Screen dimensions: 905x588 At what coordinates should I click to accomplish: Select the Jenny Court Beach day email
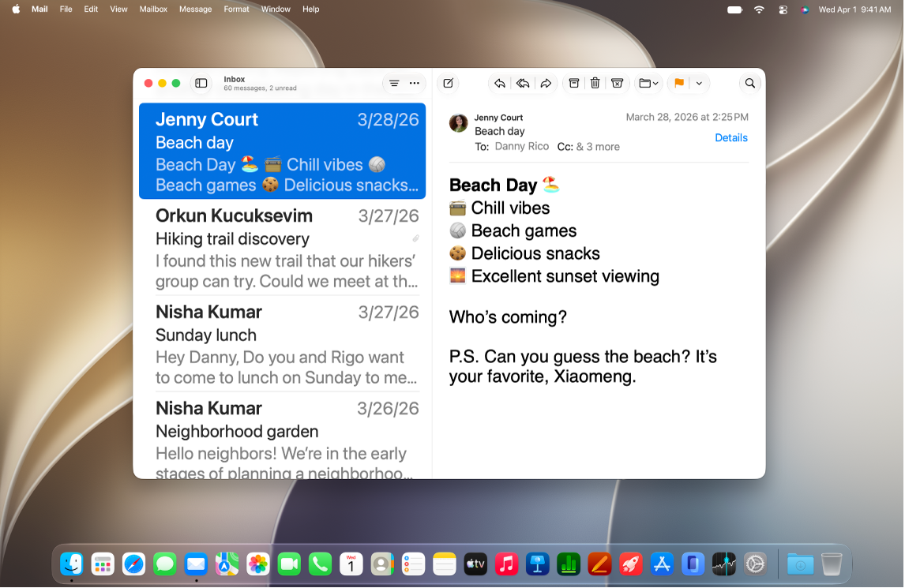(282, 152)
